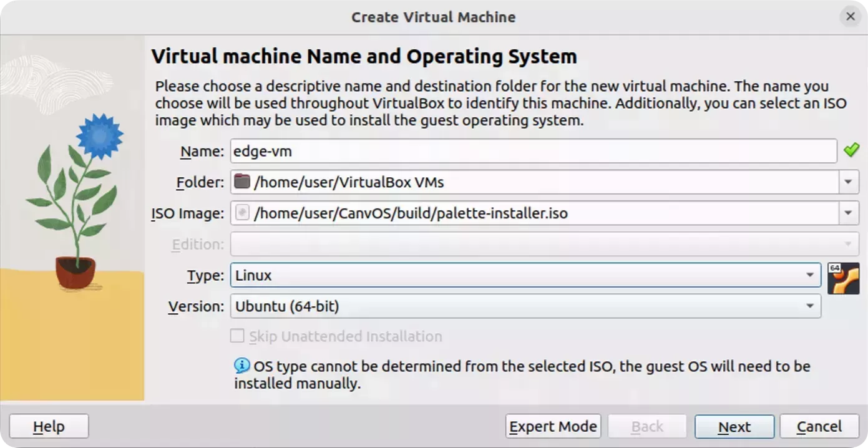Open the Type dropdown showing Linux
Image resolution: width=868 pixels, height=448 pixels.
pyautogui.click(x=809, y=275)
